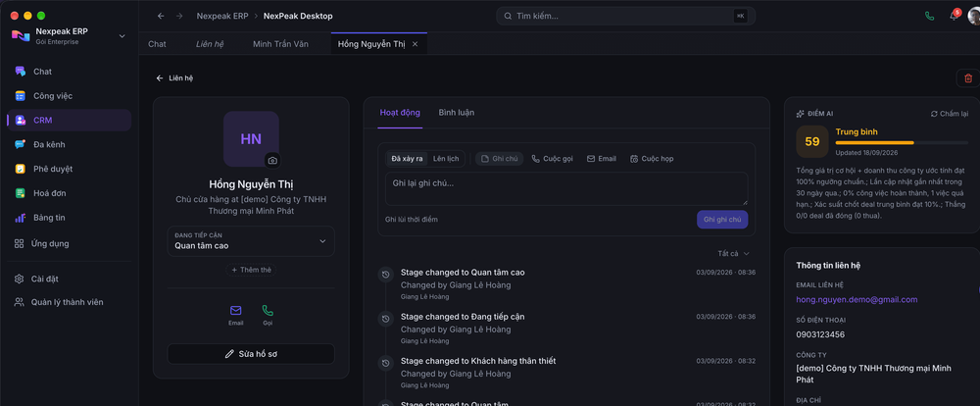Click Ghi ghi chú button
This screenshot has height=406, width=980.
[722, 220]
